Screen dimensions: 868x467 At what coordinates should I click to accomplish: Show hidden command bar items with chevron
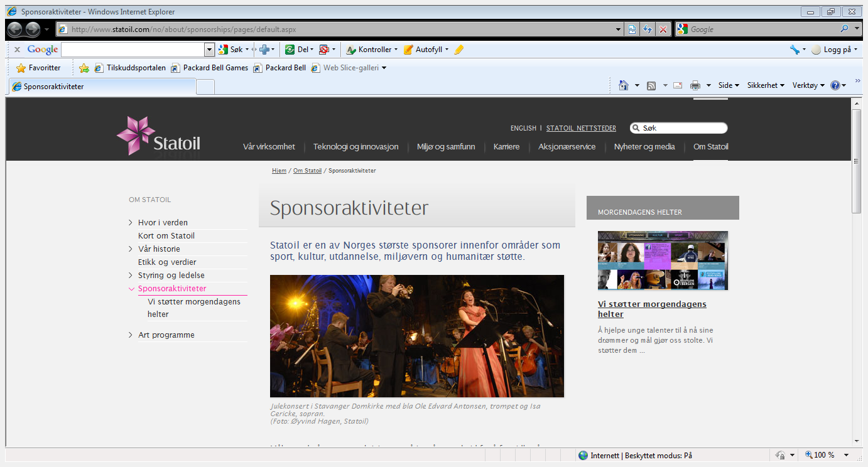pos(858,80)
